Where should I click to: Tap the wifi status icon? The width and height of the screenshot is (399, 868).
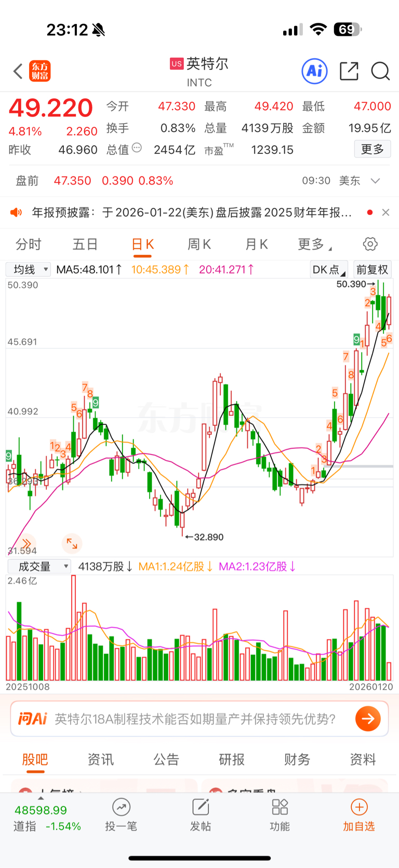click(x=318, y=30)
